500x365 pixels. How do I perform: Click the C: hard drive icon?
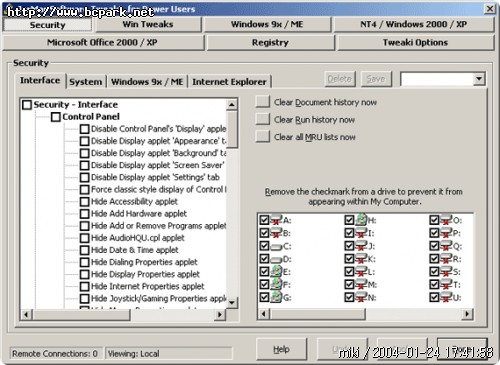tap(276, 246)
